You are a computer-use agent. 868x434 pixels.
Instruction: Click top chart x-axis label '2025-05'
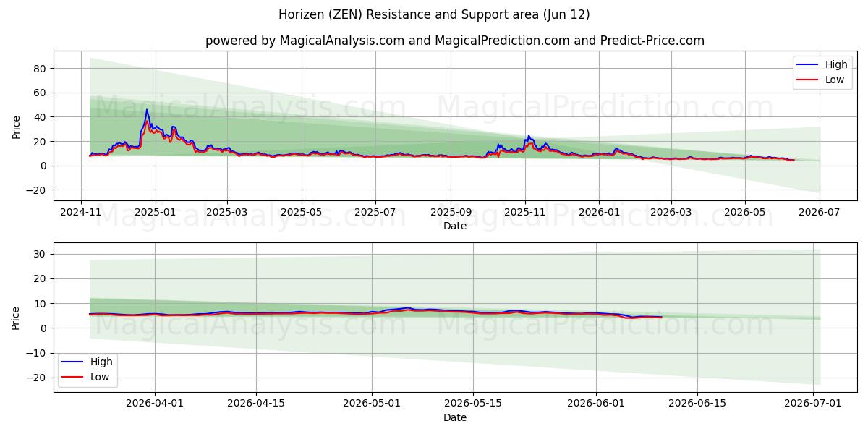tap(302, 213)
